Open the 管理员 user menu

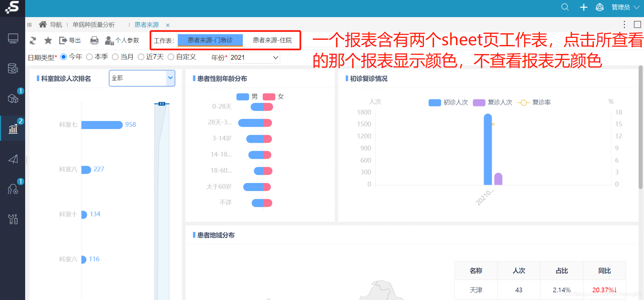point(626,7)
